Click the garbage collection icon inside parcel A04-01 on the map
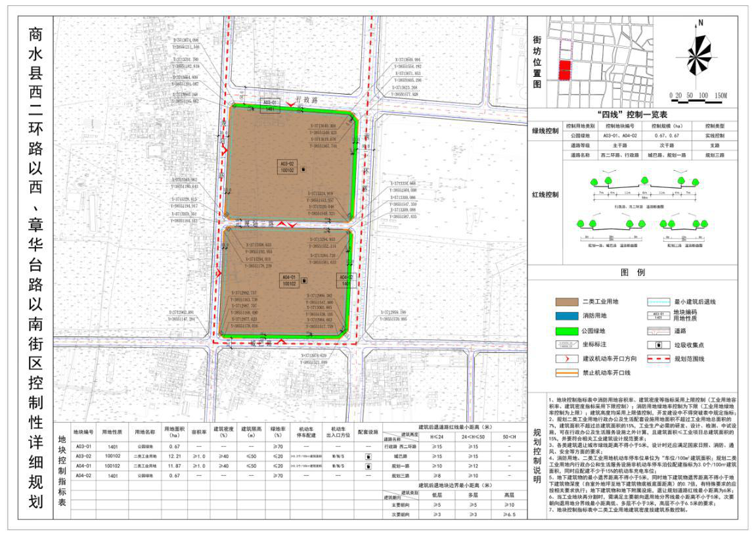 pos(304,280)
